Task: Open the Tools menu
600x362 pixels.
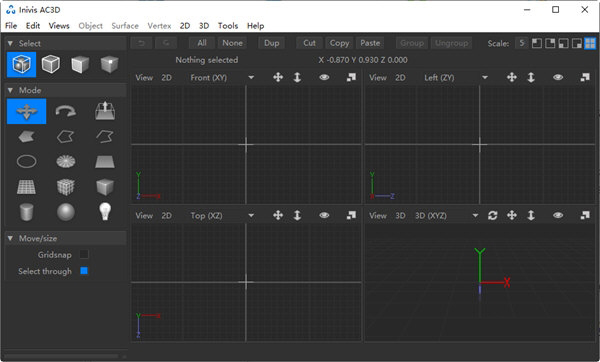Action: 228,26
